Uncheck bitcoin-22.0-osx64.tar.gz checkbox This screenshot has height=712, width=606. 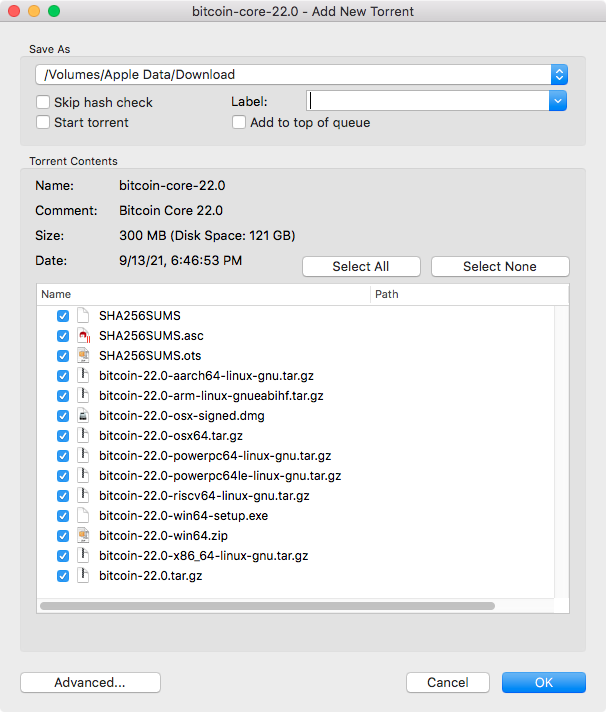pos(63,436)
